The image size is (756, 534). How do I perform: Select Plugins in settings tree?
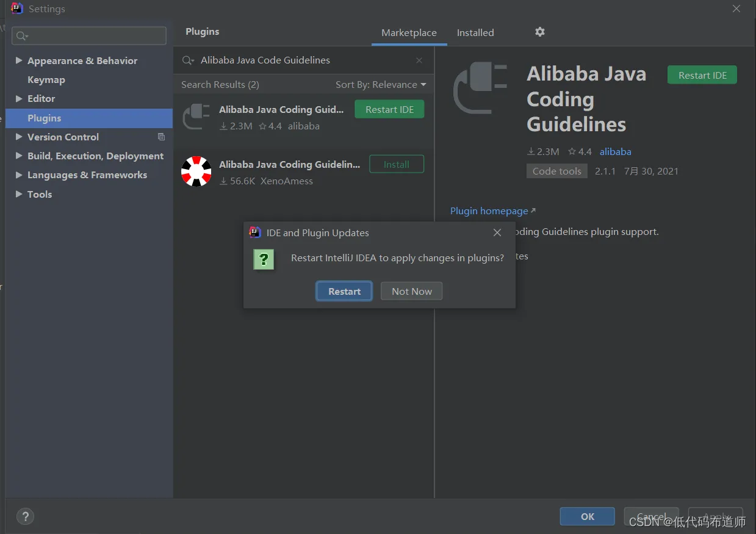89,118
